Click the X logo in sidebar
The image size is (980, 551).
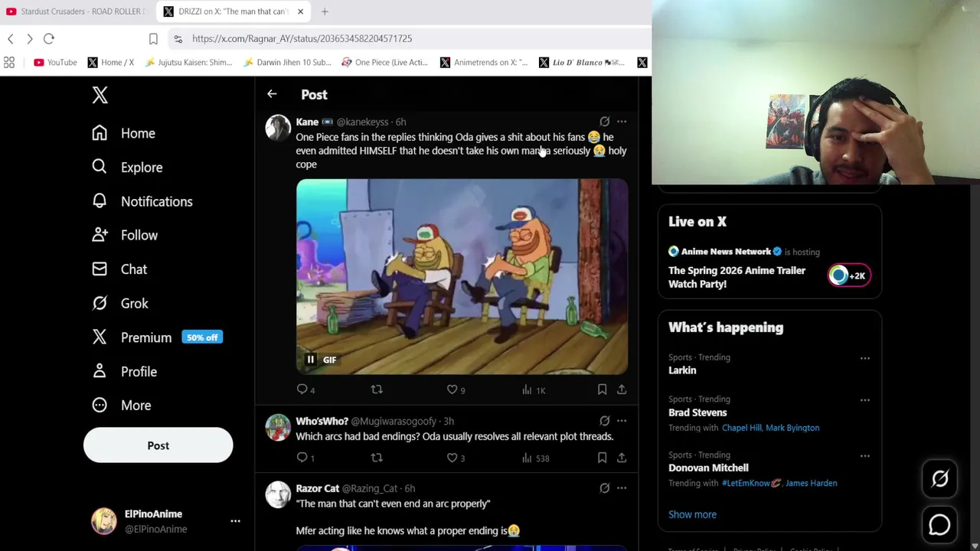100,95
